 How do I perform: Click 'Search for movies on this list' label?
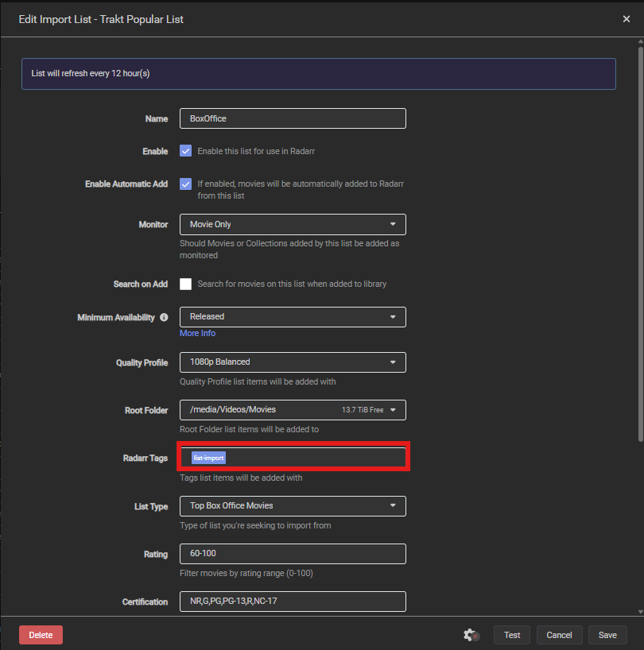[x=292, y=284]
